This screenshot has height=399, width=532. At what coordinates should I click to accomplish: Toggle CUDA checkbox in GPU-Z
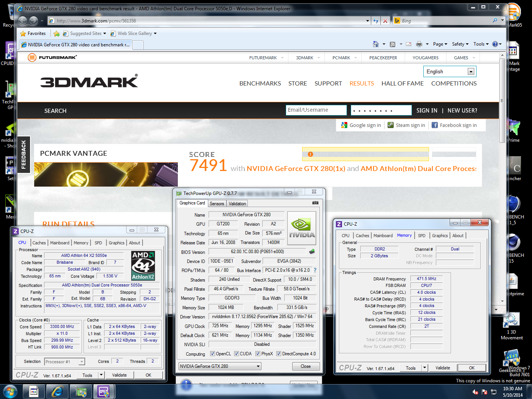click(x=236, y=354)
